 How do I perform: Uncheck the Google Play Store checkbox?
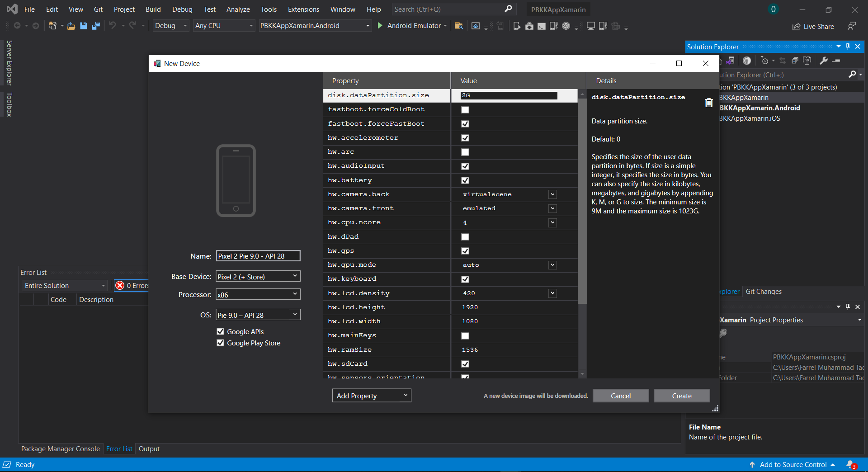pos(221,343)
